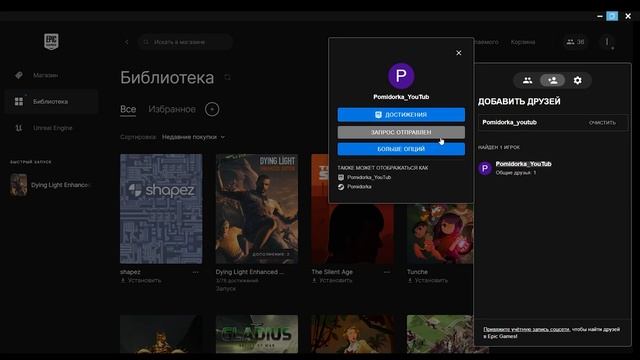This screenshot has width=640, height=360.
Task: Open the Недавние покупки sort dropdown
Action: pos(193,137)
